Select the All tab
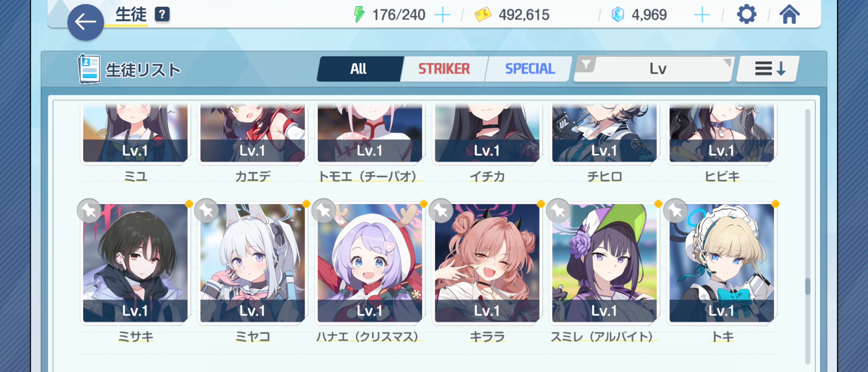The width and height of the screenshot is (868, 372). (359, 69)
